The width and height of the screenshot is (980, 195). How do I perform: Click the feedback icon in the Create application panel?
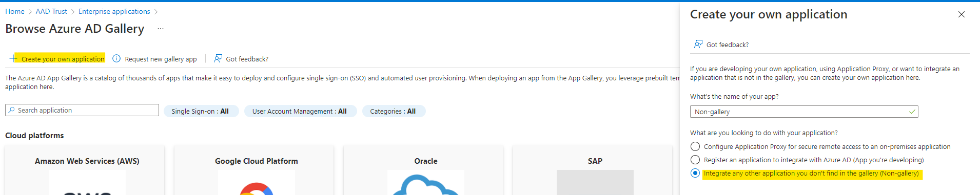pyautogui.click(x=698, y=44)
